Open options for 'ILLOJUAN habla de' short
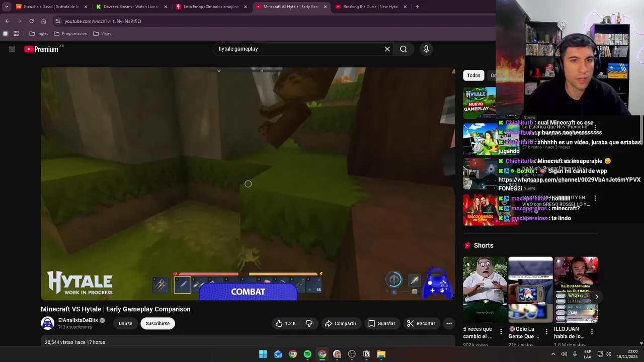This screenshot has width=644, height=362. pyautogui.click(x=592, y=331)
